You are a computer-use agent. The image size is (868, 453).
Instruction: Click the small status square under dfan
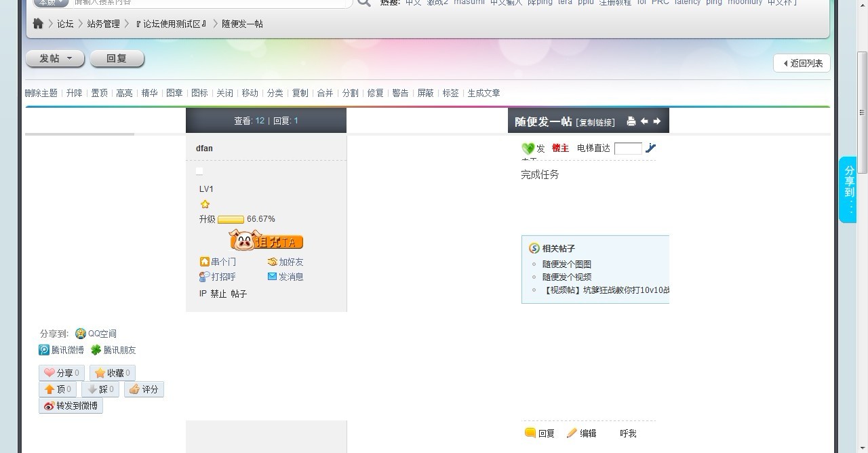199,172
